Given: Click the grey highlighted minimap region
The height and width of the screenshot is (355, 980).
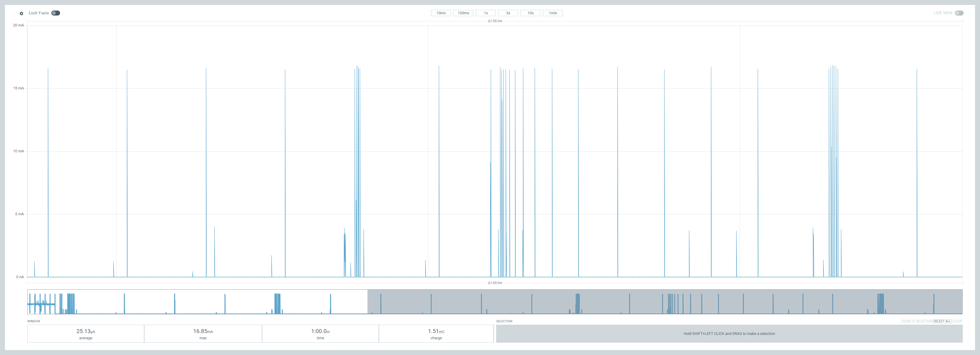Looking at the screenshot, I should 665,302.
